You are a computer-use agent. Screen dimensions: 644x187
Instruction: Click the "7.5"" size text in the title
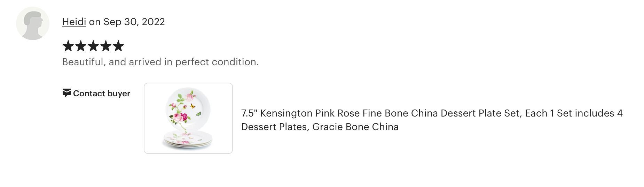tap(249, 113)
